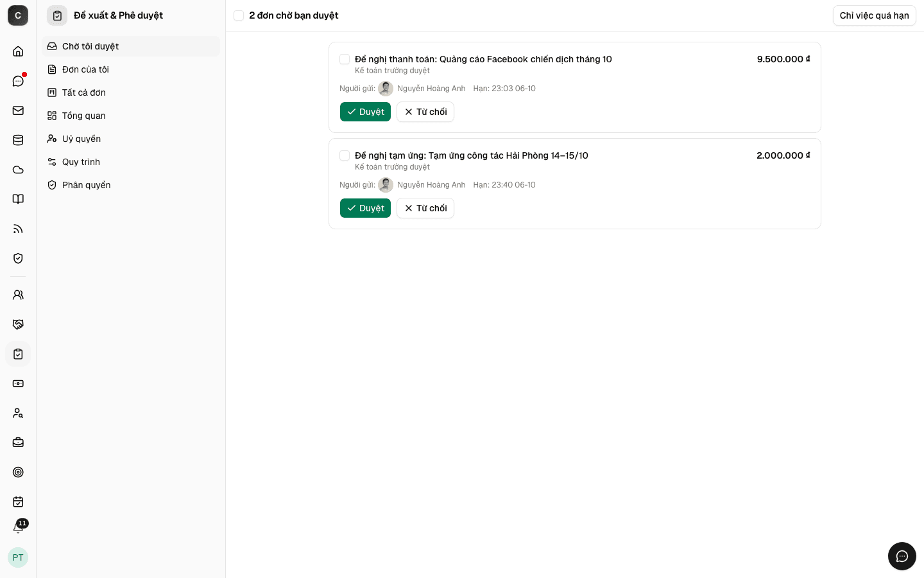The height and width of the screenshot is (578, 924).
Task: Tick the select-all checkbox beside '2 đơn chờ bạn duyệt'
Action: (239, 15)
